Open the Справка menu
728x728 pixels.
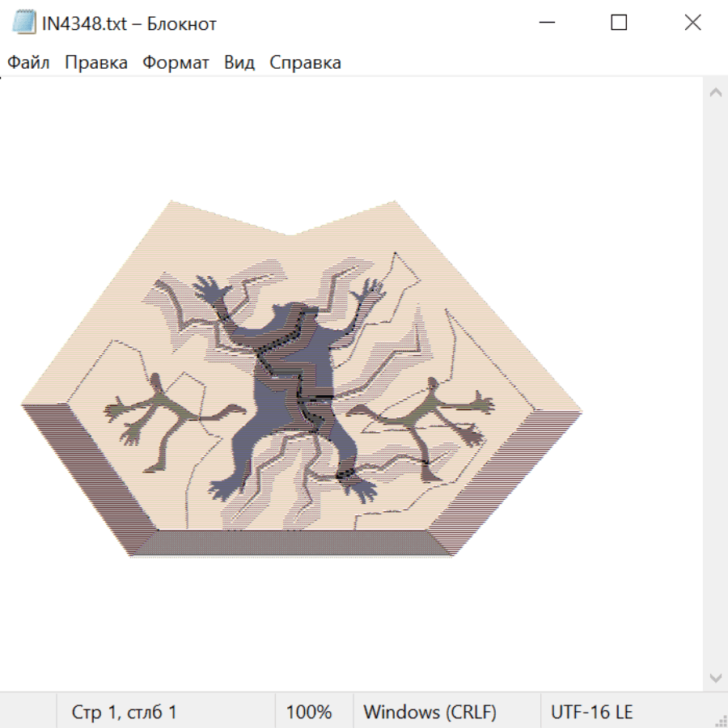[305, 63]
